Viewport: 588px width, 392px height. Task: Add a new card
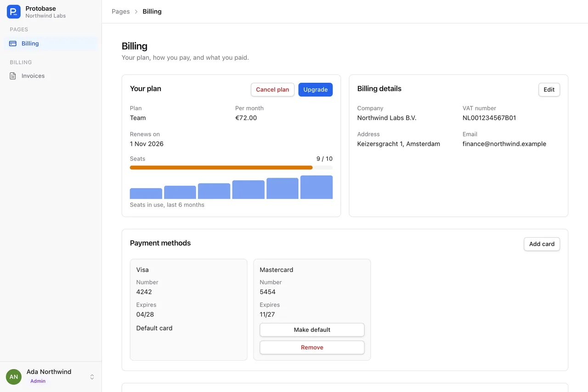click(542, 244)
